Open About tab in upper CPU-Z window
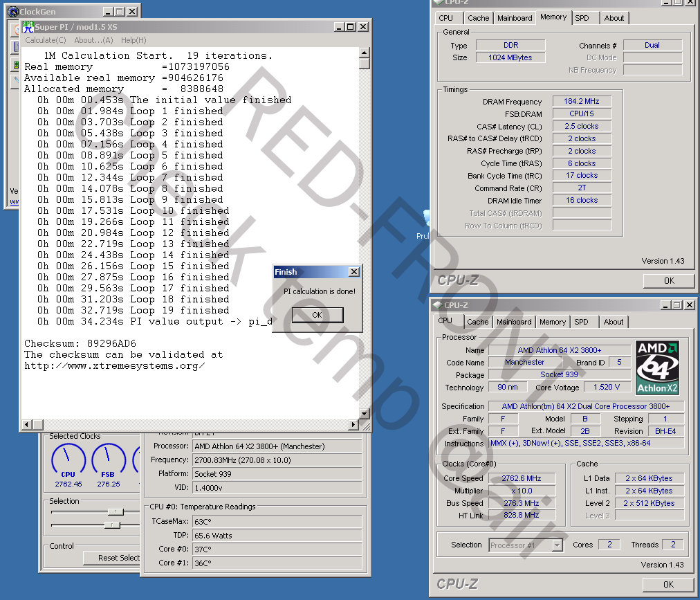Screen dimensions: 700x600 tap(614, 18)
